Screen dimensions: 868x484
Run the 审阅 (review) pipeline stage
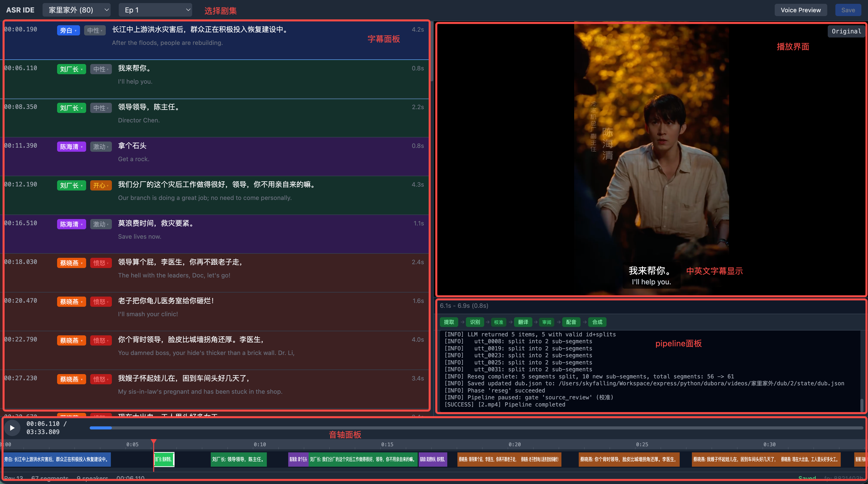tap(547, 322)
